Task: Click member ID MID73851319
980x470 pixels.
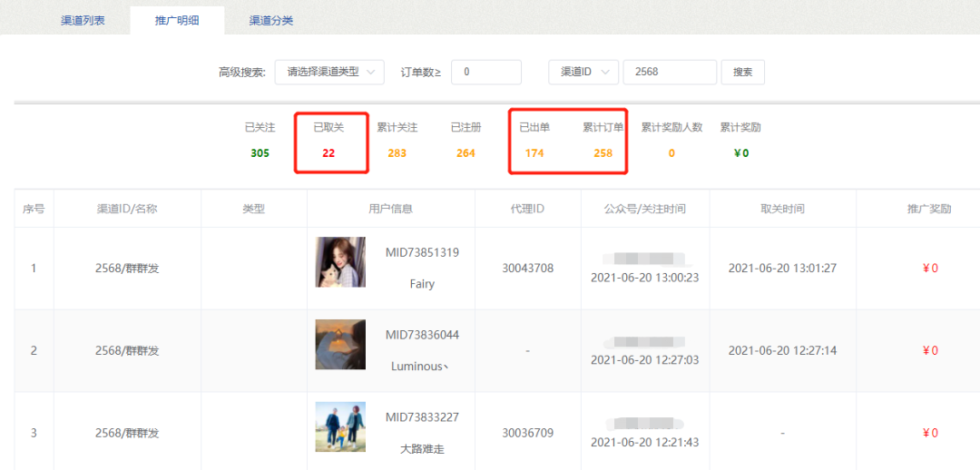Action: tap(422, 252)
